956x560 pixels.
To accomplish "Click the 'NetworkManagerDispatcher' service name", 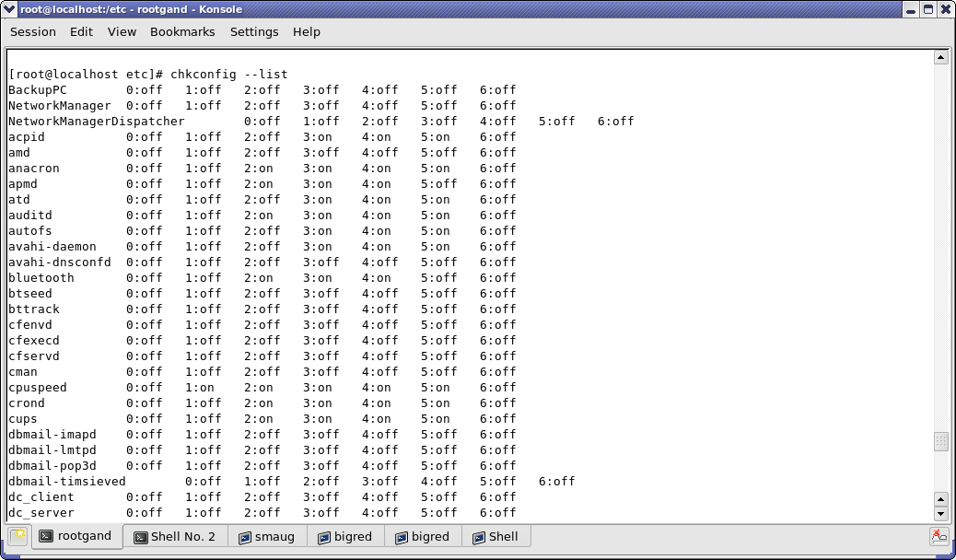I will pos(97,122).
